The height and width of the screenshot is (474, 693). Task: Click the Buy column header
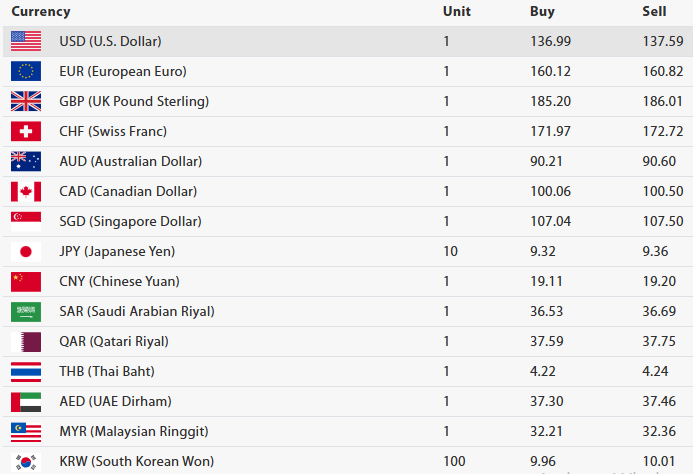[x=542, y=12]
